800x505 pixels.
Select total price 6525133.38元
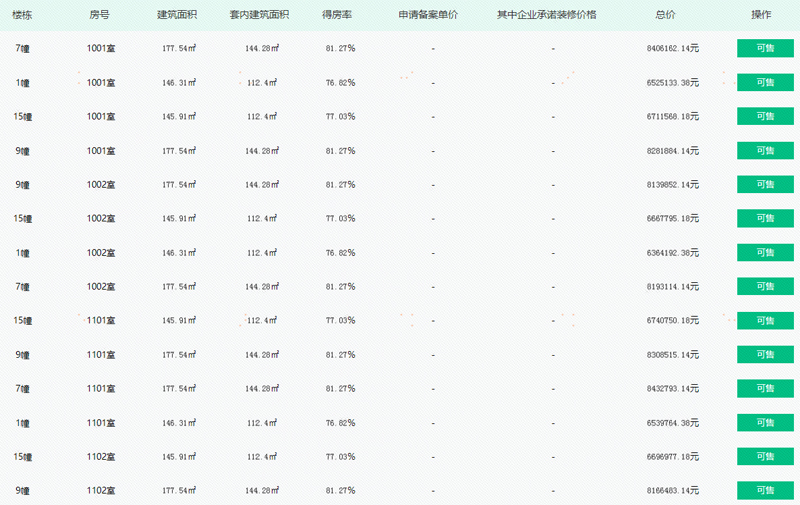pos(672,83)
